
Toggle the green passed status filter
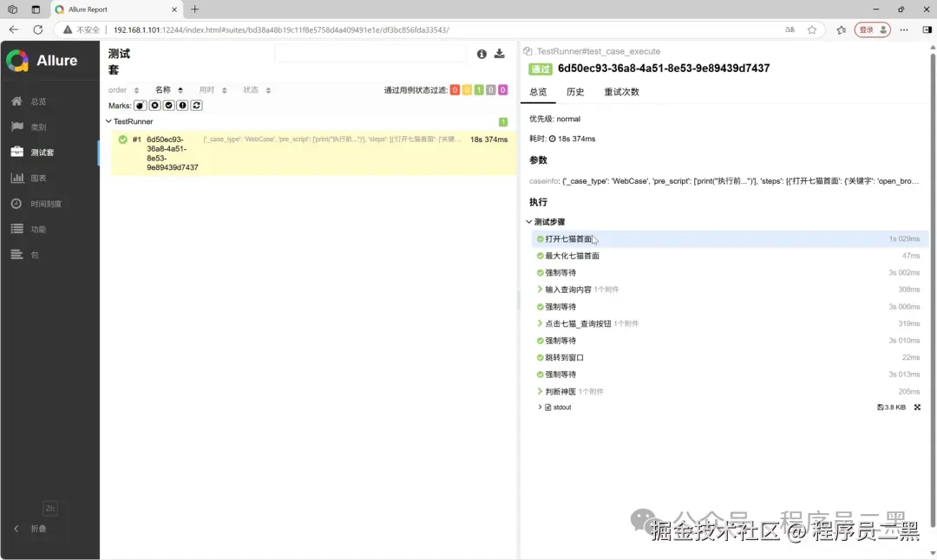pyautogui.click(x=479, y=90)
